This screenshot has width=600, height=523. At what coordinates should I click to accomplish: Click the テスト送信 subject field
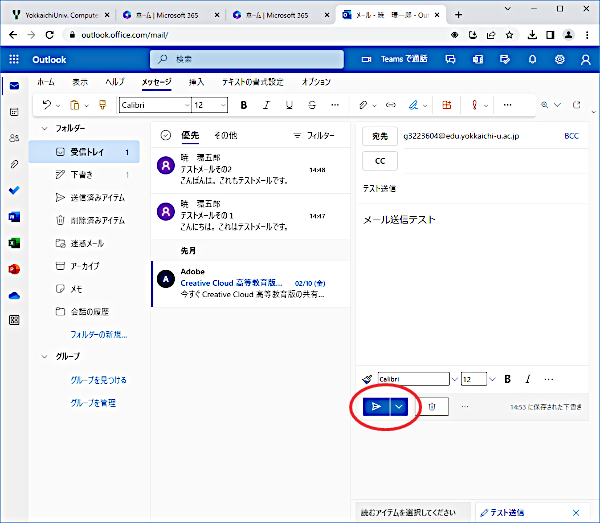473,188
